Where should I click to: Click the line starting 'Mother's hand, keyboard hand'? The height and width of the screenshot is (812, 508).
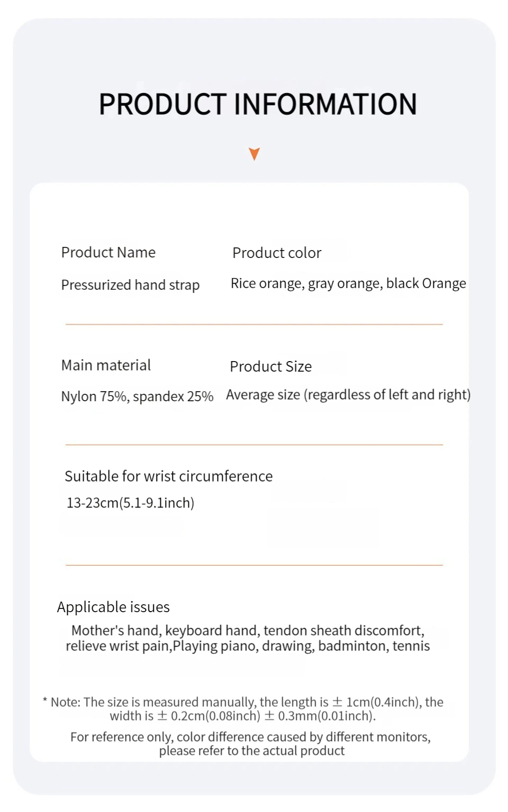[x=248, y=631]
